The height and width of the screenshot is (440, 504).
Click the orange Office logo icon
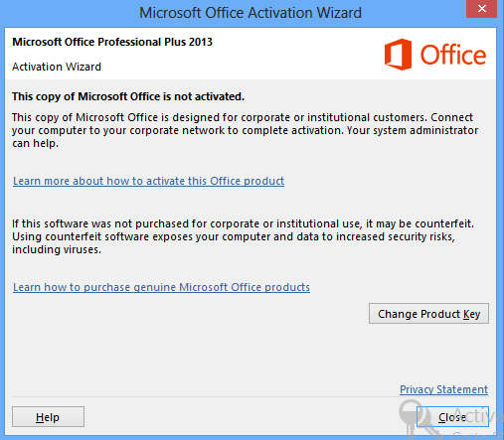(398, 55)
